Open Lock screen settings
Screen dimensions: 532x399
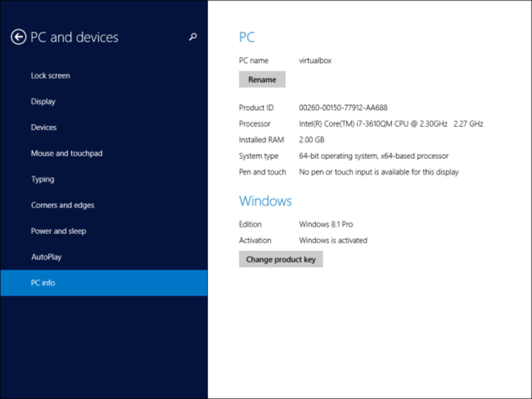(50, 76)
